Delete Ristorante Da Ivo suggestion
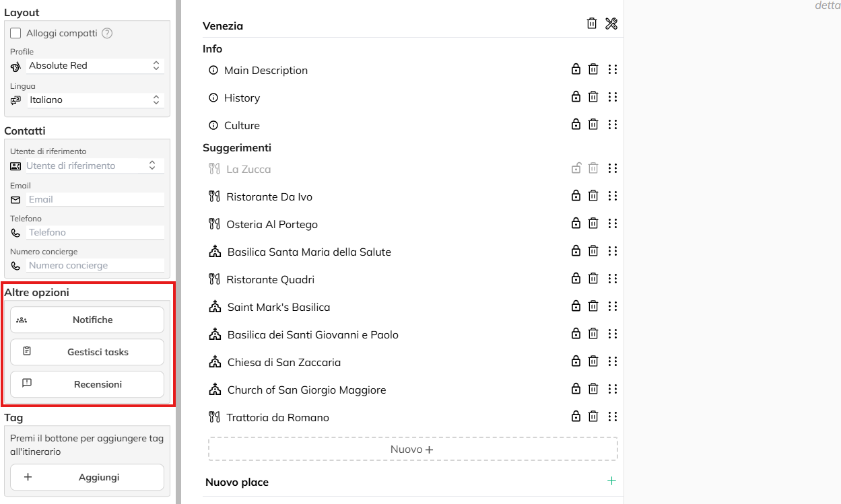Screen dimensions: 841x504 click(593, 196)
